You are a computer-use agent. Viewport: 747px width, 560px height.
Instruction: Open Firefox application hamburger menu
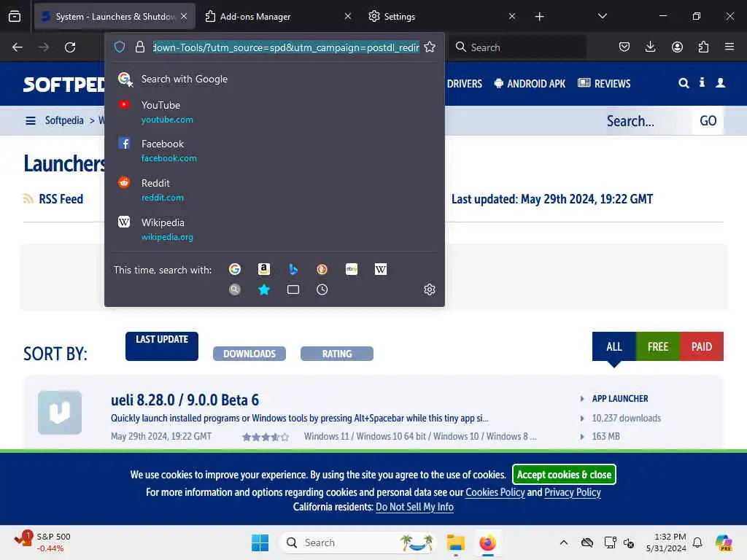pyautogui.click(x=729, y=47)
